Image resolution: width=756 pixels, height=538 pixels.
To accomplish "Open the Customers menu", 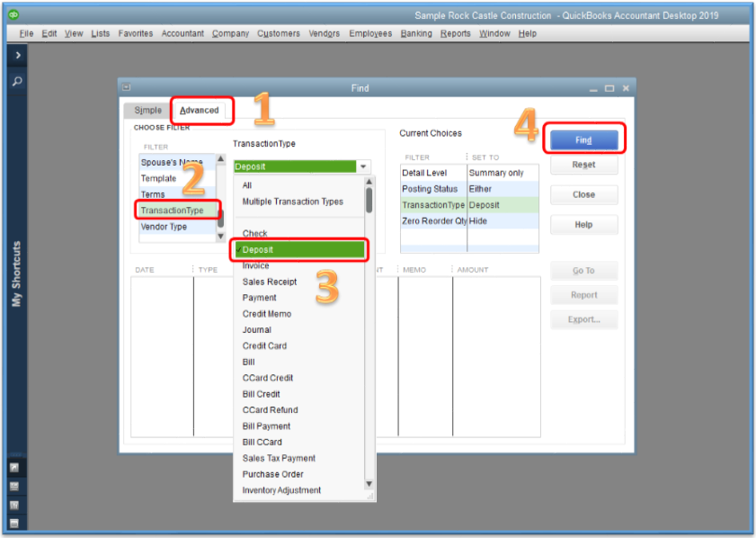I will tap(278, 33).
